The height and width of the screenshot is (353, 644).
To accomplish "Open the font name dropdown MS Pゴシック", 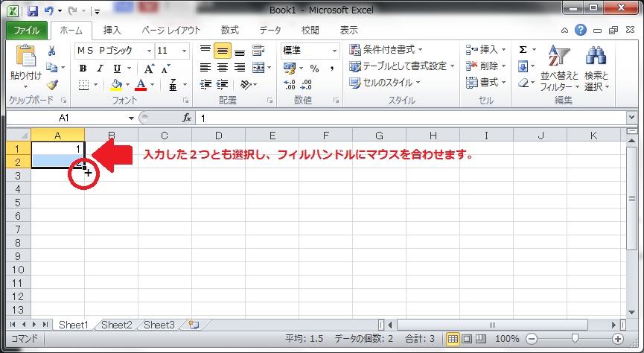I will (x=150, y=51).
